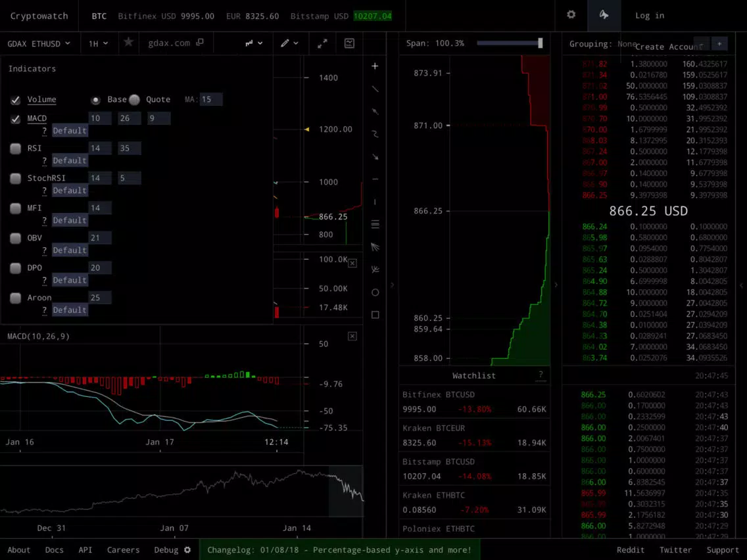Select Kraken BTCEUR watchlist entry

coord(475,435)
